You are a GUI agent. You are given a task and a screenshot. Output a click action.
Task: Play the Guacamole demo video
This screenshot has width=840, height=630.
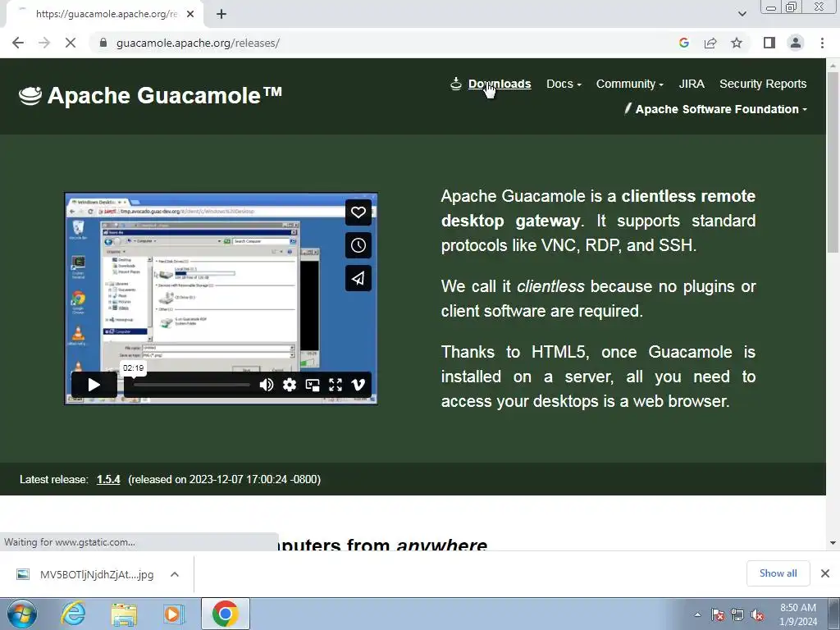[x=94, y=385]
